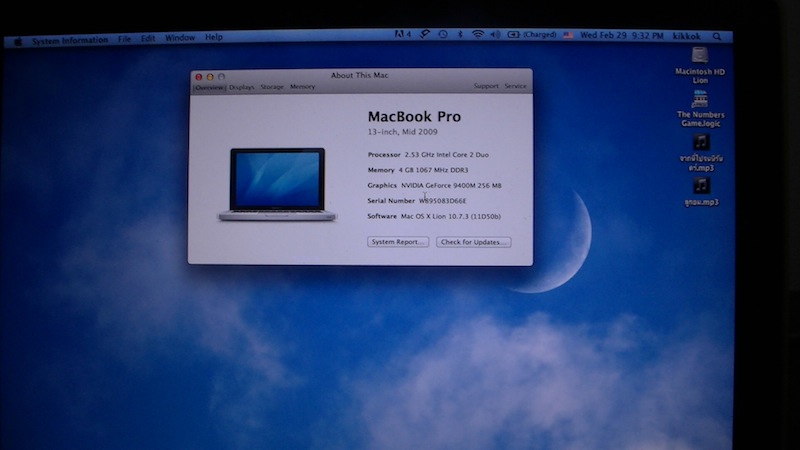
Task: Switch to the Memory tab
Action: 303,87
